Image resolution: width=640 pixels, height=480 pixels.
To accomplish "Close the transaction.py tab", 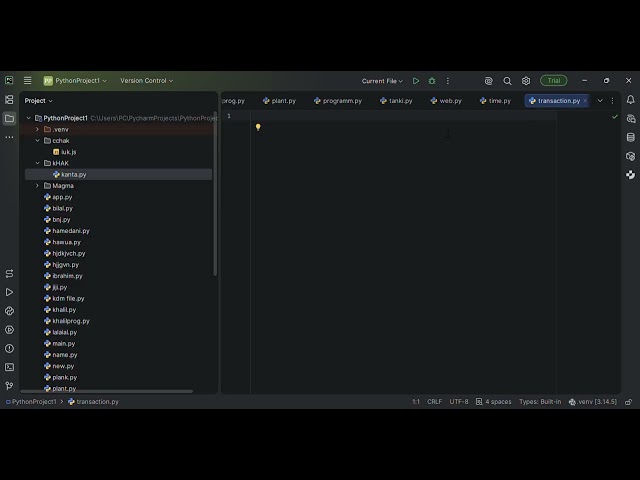I will pos(585,100).
